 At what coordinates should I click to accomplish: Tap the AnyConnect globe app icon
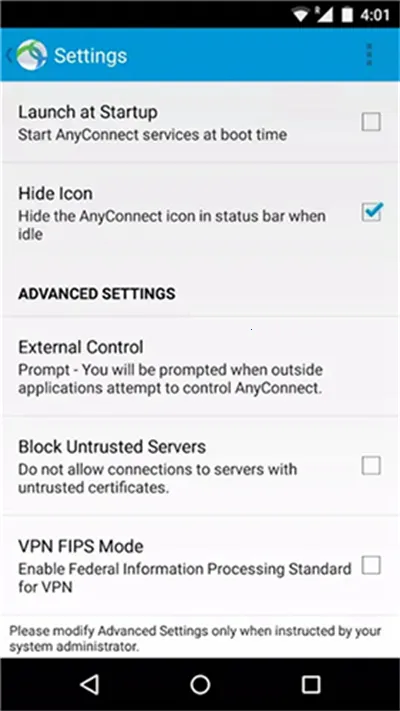coord(32,55)
